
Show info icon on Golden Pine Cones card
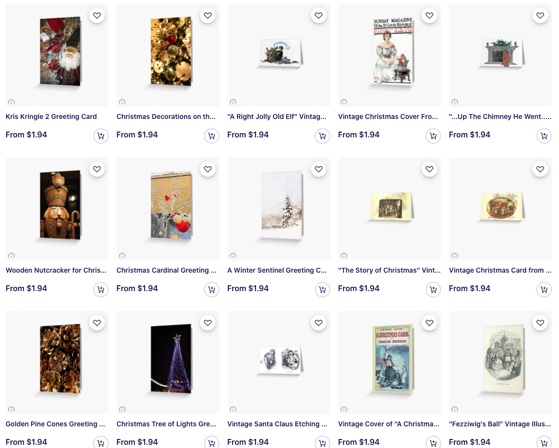point(11,409)
